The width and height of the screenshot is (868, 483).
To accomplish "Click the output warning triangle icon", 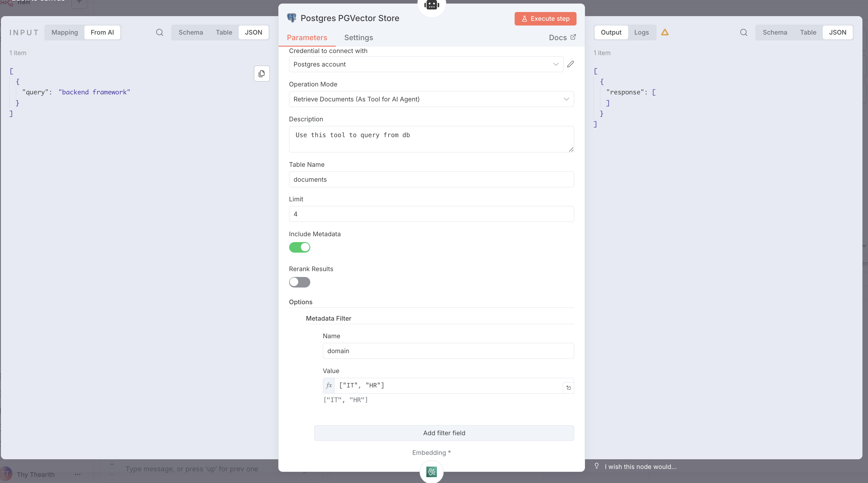I will (664, 32).
